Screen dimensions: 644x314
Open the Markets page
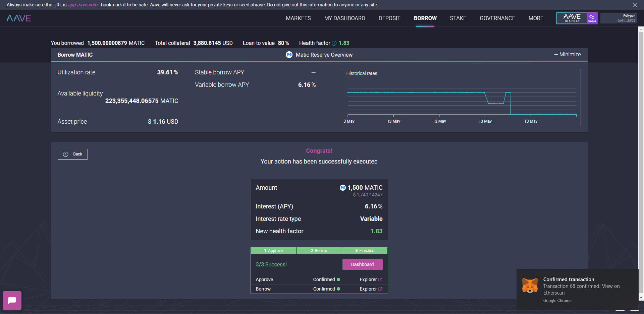298,18
